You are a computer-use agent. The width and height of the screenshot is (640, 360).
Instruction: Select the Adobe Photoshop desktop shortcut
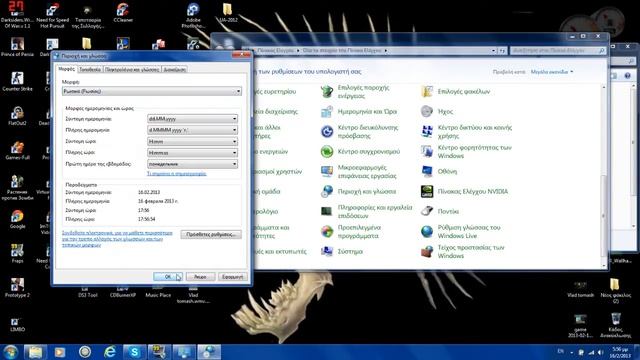(x=193, y=15)
